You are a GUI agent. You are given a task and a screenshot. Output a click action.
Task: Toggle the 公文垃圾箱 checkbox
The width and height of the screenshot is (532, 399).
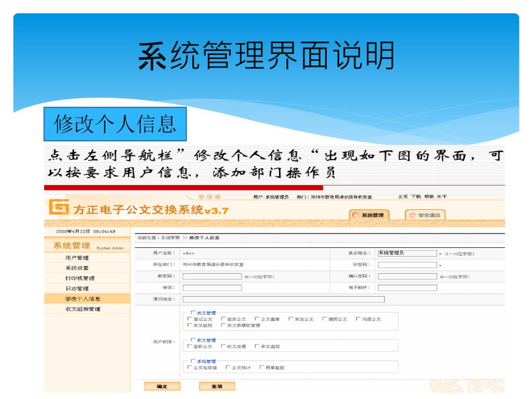pyautogui.click(x=190, y=367)
